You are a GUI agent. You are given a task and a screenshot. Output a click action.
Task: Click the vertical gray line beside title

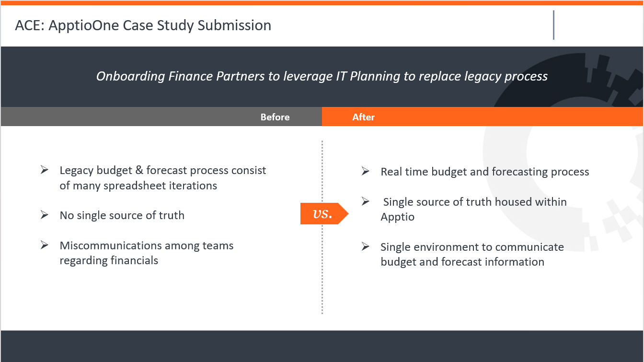pos(553,25)
